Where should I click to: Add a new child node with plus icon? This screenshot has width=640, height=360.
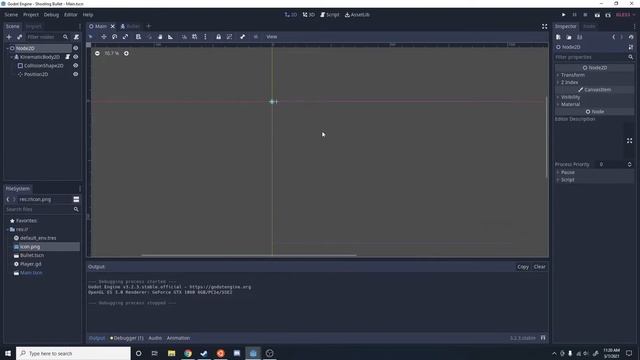coord(9,37)
